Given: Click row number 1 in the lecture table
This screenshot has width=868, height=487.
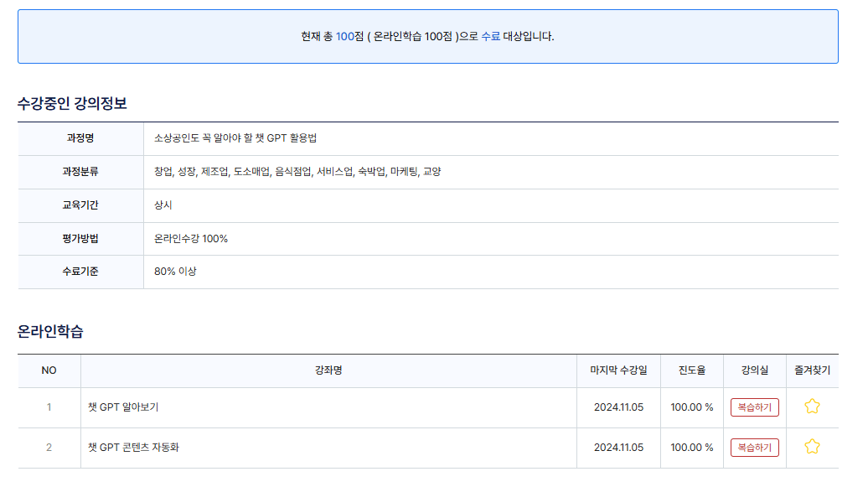Looking at the screenshot, I should [49, 407].
